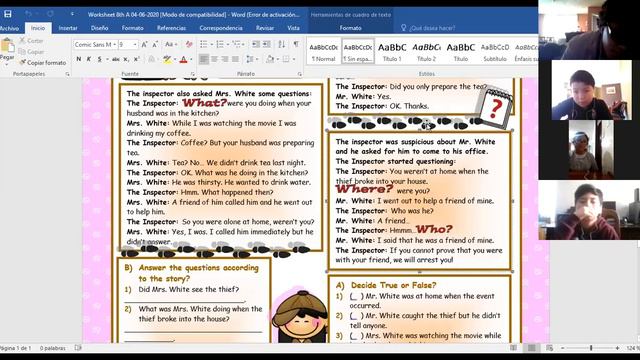Toggle italic (K) formatting
The width and height of the screenshot is (640, 360).
[89, 59]
